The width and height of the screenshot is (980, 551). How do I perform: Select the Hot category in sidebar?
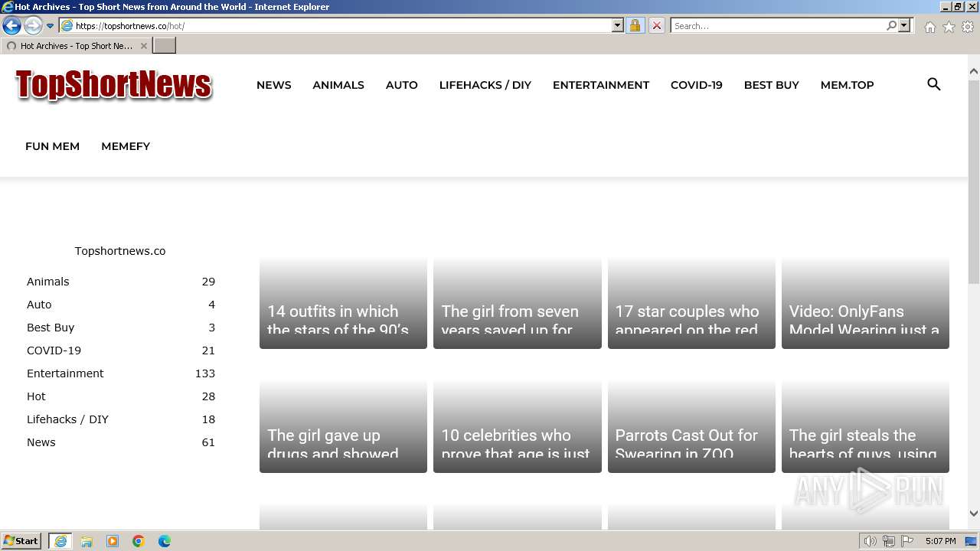[x=36, y=396]
